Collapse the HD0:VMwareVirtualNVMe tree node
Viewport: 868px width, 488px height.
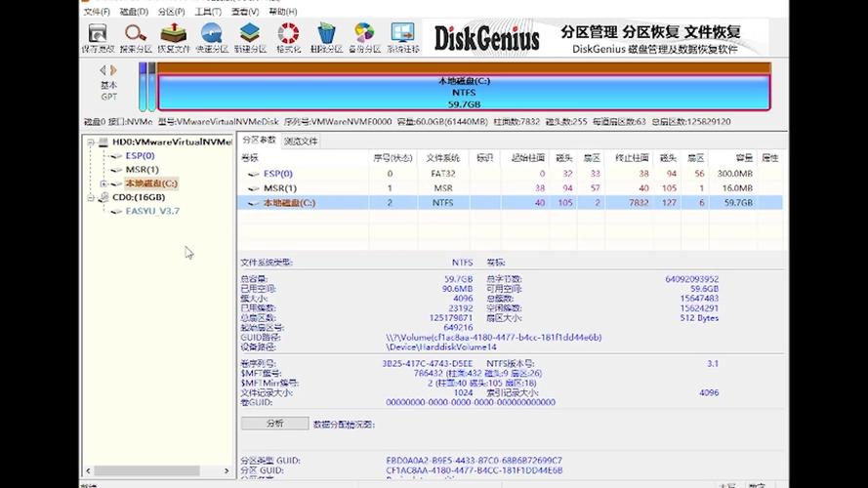[91, 142]
